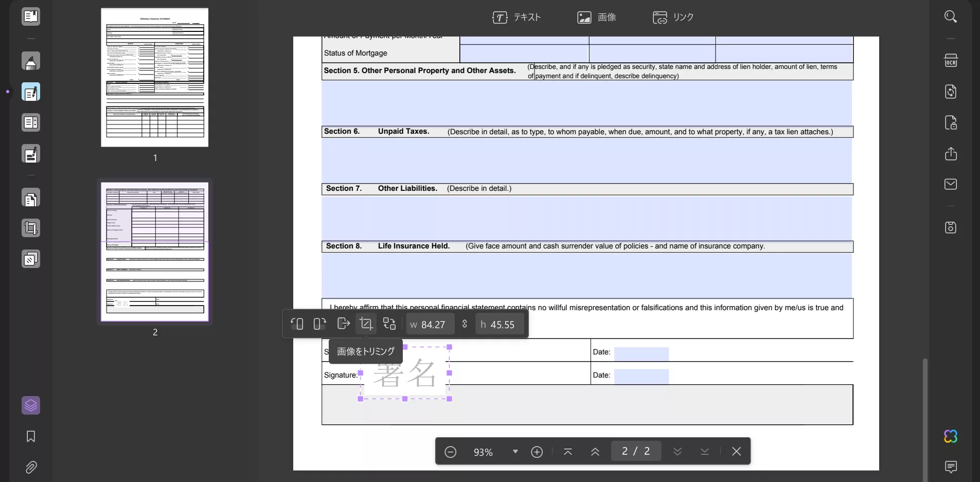Screen dimensions: 980x482
Task: Go to the previous page
Action: point(595,452)
